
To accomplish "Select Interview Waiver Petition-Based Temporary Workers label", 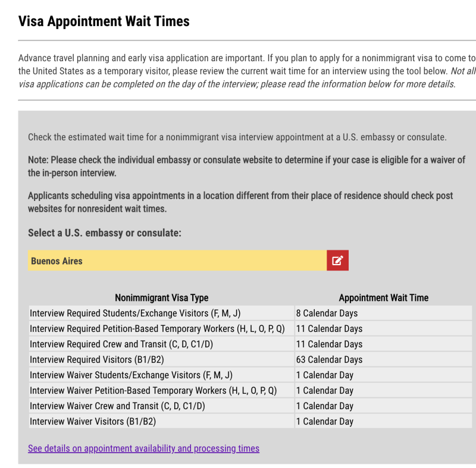I will tap(154, 391).
